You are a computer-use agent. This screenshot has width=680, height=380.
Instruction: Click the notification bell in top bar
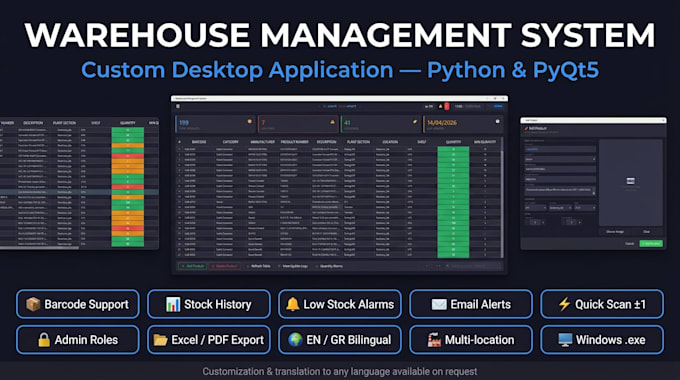(x=441, y=106)
